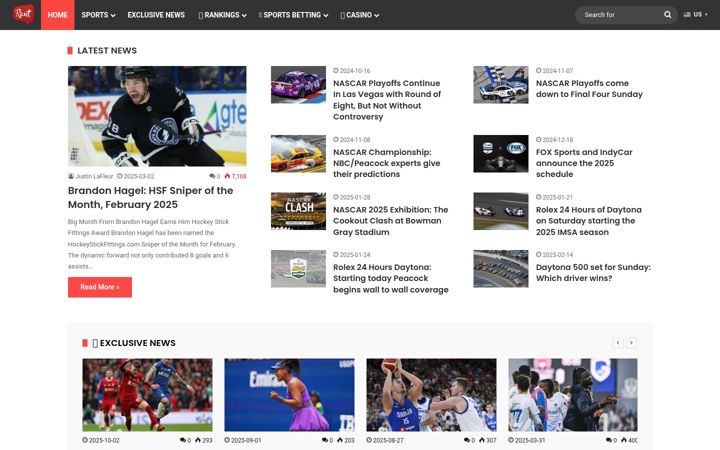Click the 2025-10-02 date under soccer image
The height and width of the screenshot is (450, 720).
click(x=101, y=440)
